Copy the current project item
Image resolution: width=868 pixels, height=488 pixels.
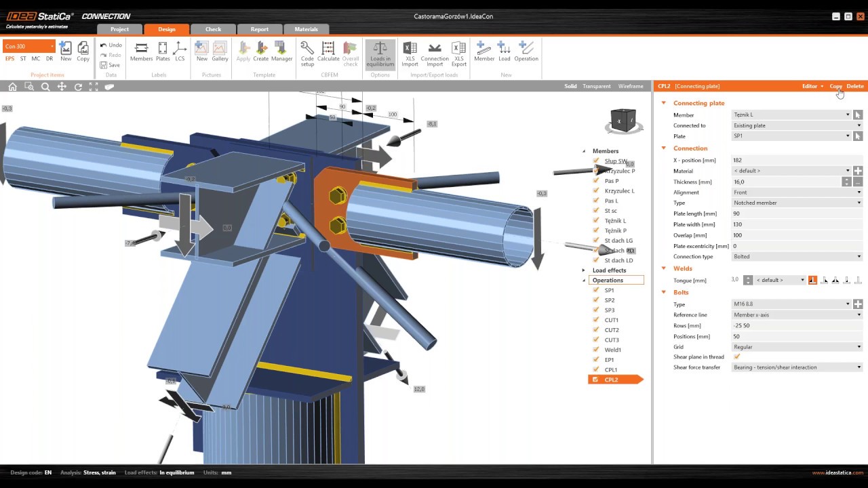83,52
